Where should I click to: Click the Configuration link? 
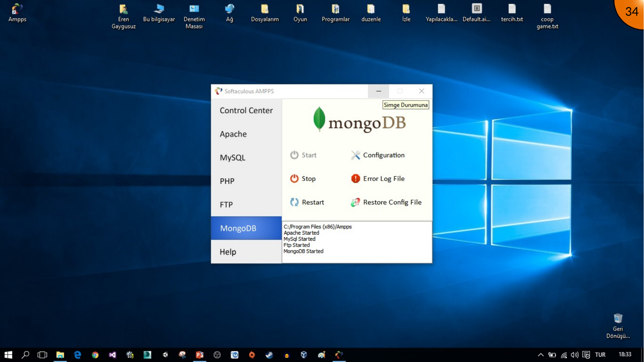point(384,155)
